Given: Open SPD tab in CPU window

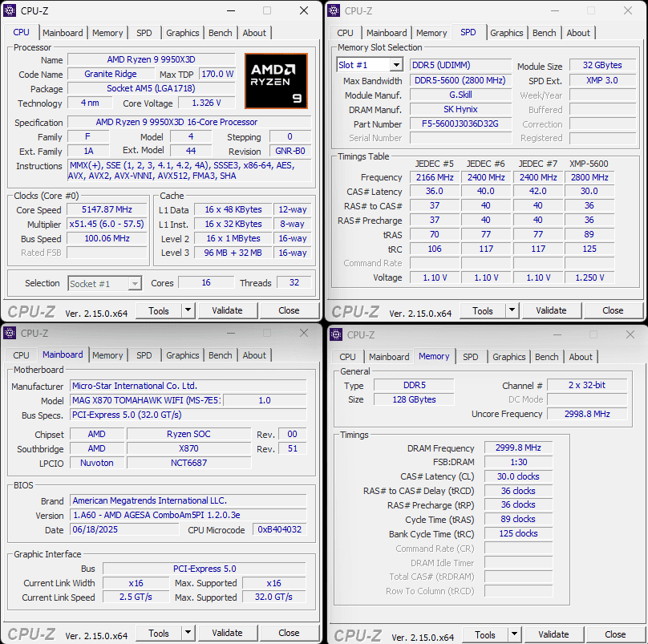Looking at the screenshot, I should 144,33.
